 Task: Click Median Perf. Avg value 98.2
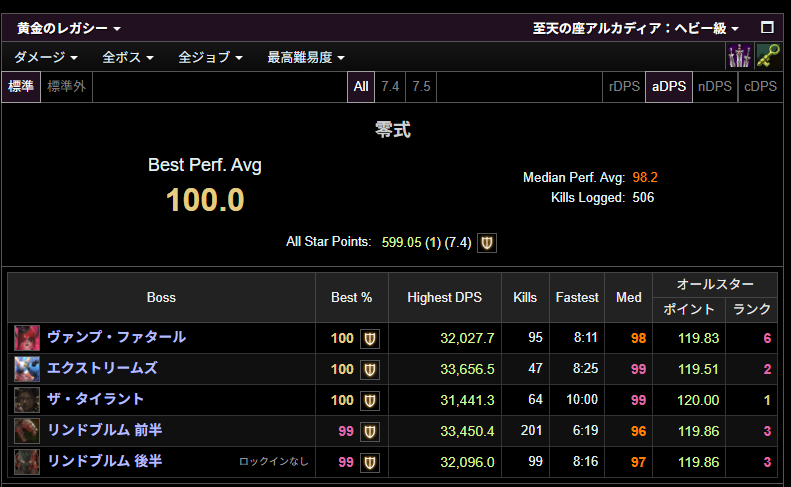[645, 177]
